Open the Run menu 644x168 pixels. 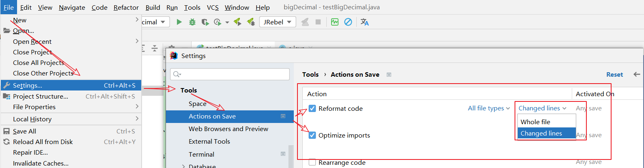coord(172,7)
